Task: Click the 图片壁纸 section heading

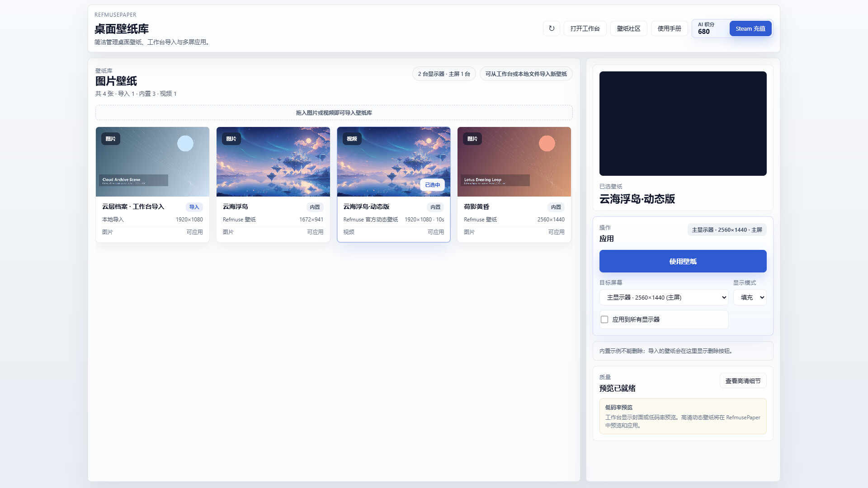Action: [x=116, y=81]
